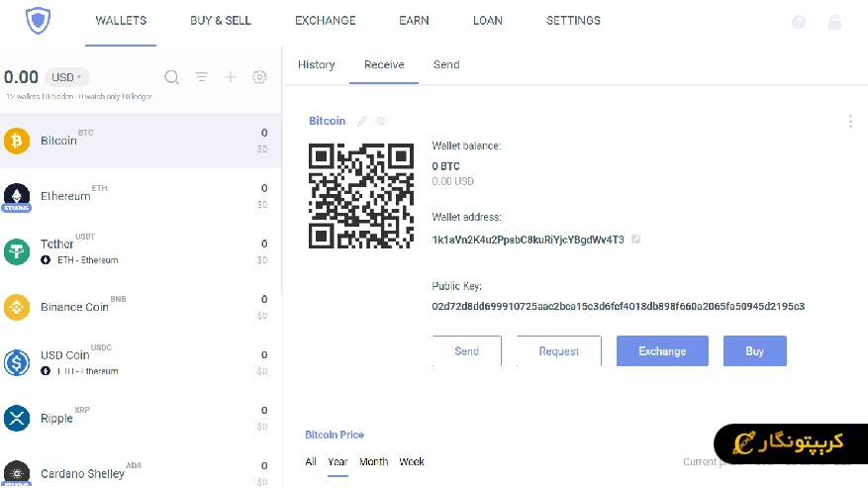Open the USD currency dropdown

pos(66,77)
